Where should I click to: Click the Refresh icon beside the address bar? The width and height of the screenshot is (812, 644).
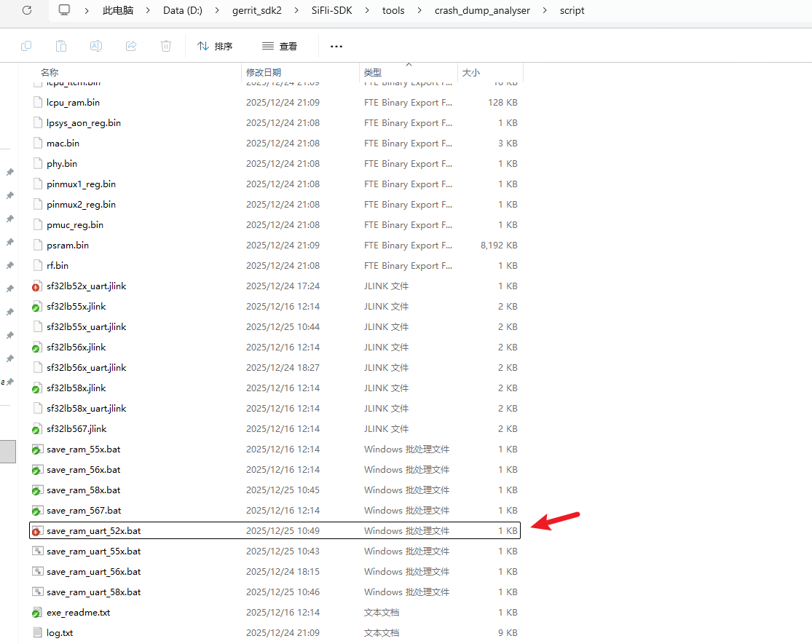tap(27, 10)
